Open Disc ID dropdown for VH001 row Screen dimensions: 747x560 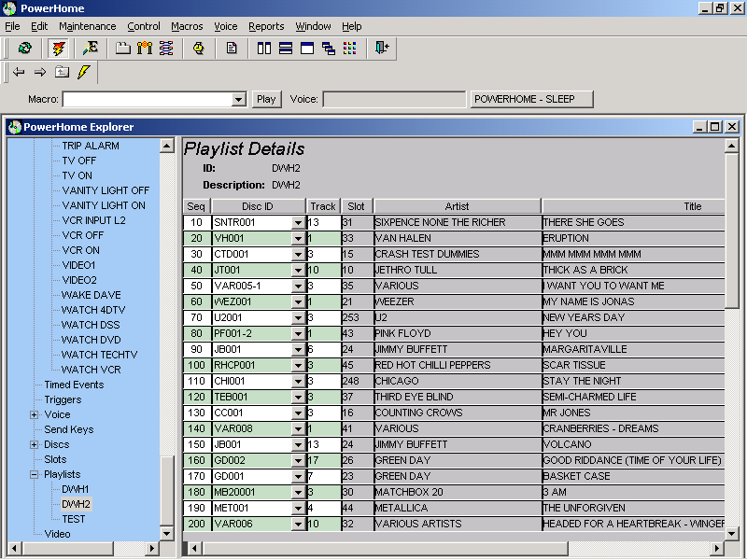298,238
